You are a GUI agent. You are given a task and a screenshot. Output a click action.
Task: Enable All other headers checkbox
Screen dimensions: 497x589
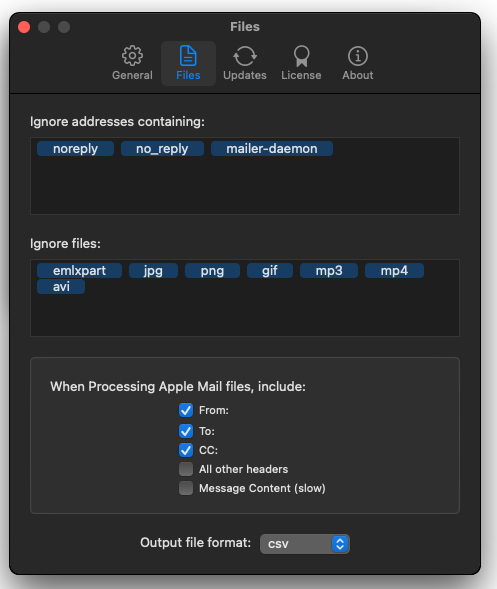[186, 469]
